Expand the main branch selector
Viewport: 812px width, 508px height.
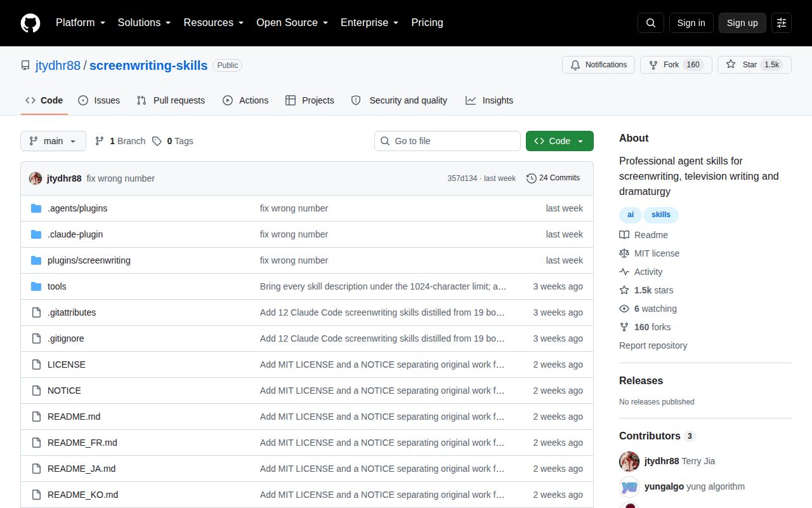click(x=53, y=141)
